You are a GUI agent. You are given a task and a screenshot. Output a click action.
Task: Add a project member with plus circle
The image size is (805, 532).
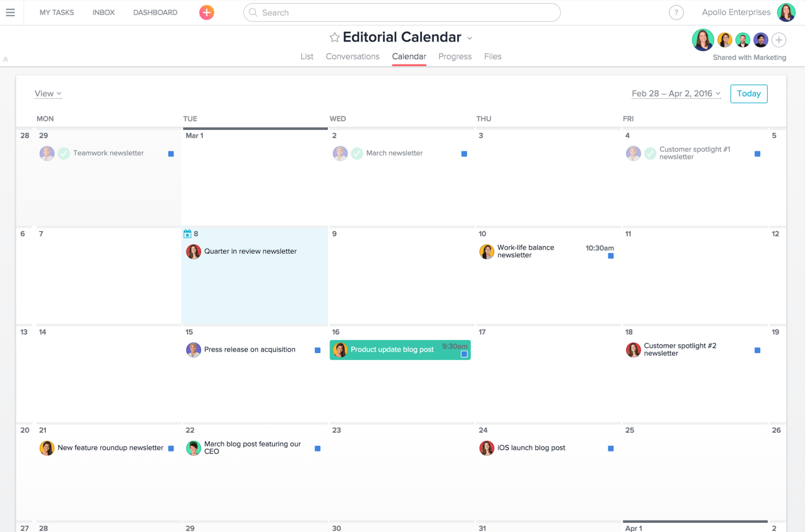(x=779, y=40)
